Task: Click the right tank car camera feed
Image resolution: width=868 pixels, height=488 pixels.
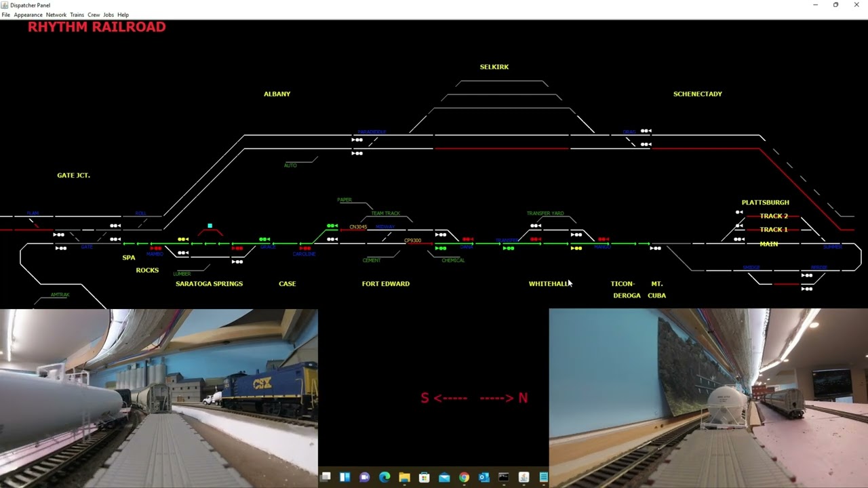Action: pyautogui.click(x=709, y=399)
